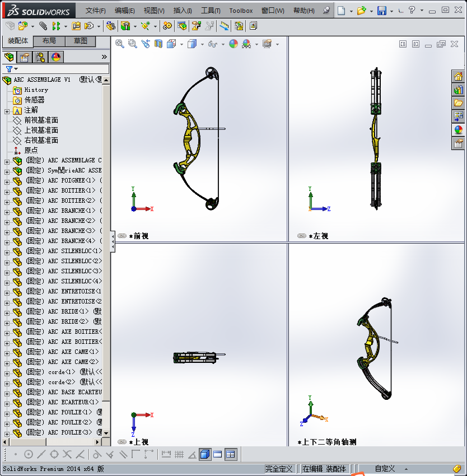The image size is (467, 476).
Task: Click the Display Style cube icon
Action: (192, 44)
